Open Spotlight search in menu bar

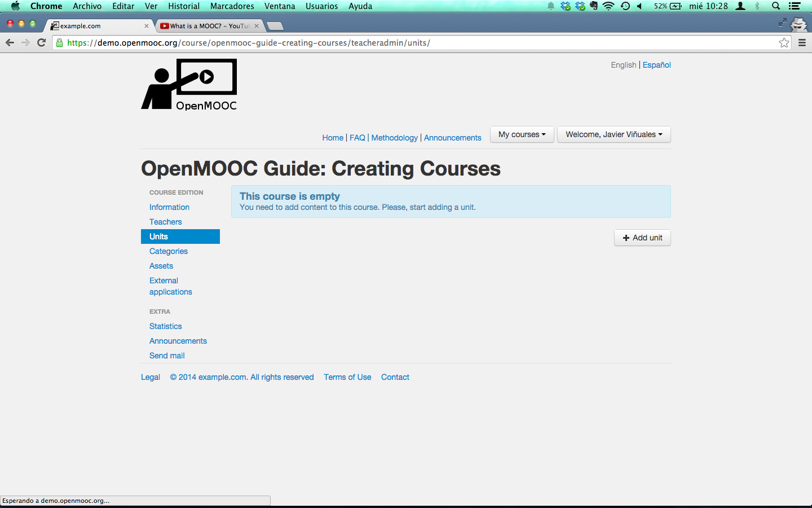click(x=776, y=6)
